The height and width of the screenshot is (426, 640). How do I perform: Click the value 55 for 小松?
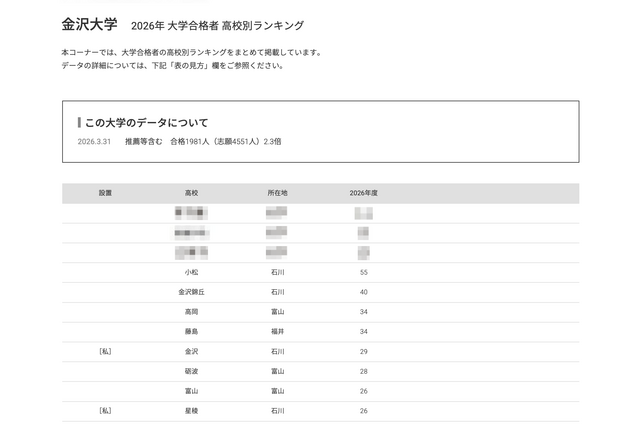364,272
